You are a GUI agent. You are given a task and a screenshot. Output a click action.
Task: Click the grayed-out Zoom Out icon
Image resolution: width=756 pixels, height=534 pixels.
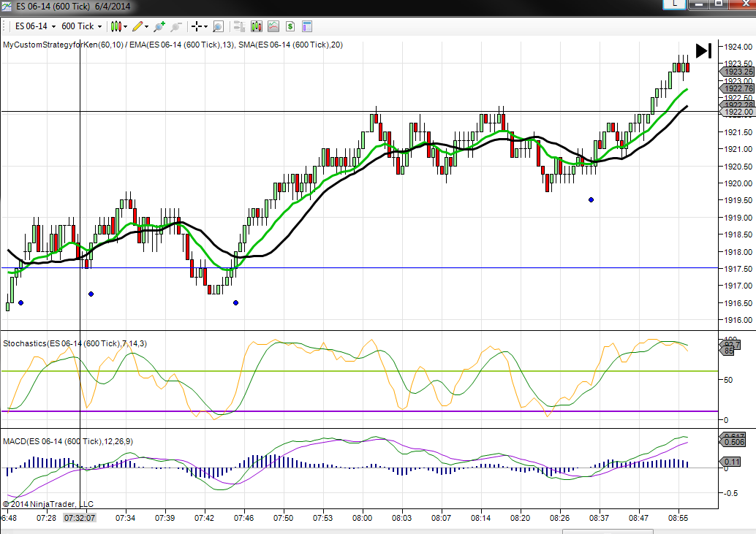click(176, 26)
